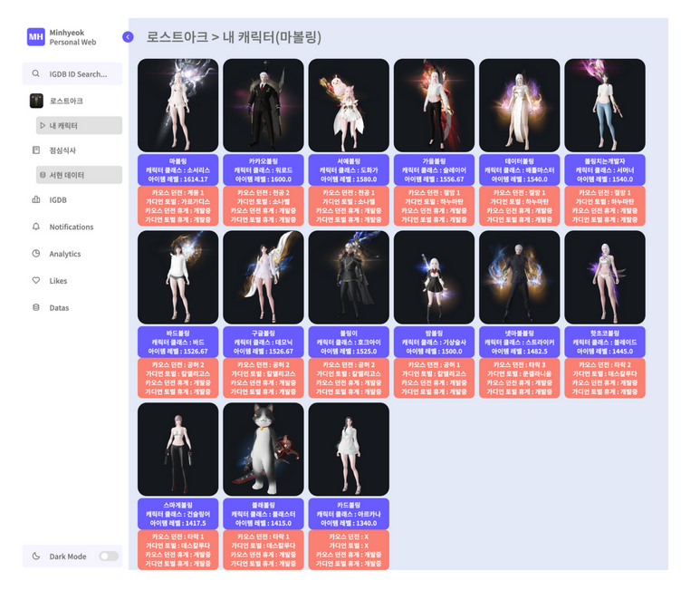Collapse sidebar with purple chevron button
This screenshot has width=700, height=590.
(128, 37)
